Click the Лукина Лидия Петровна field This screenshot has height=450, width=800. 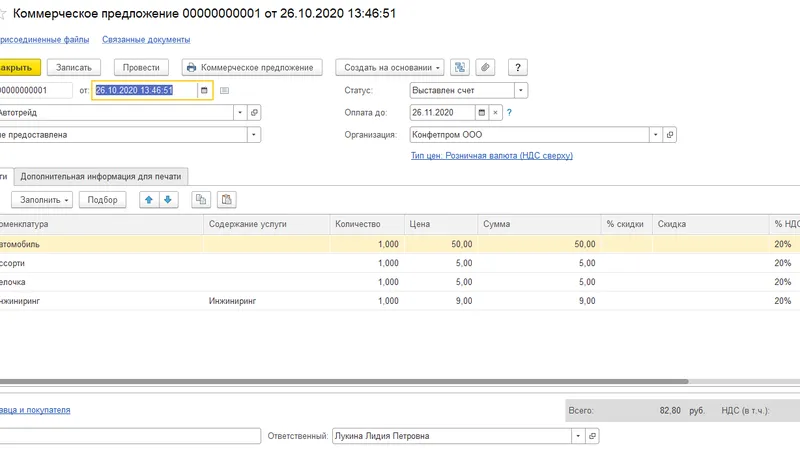452,436
